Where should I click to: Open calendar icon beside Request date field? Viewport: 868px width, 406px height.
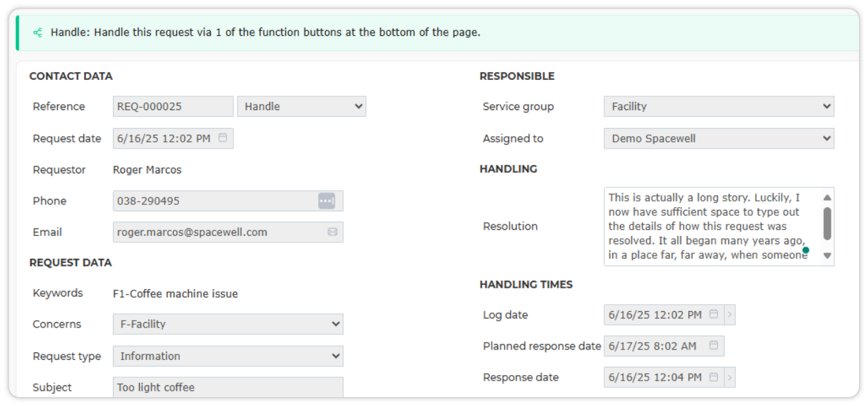[x=223, y=138]
